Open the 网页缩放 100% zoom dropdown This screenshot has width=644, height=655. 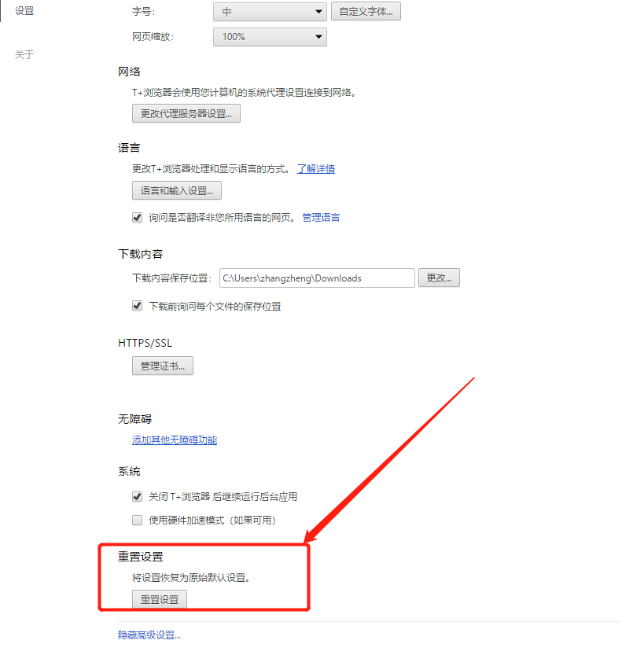point(270,37)
